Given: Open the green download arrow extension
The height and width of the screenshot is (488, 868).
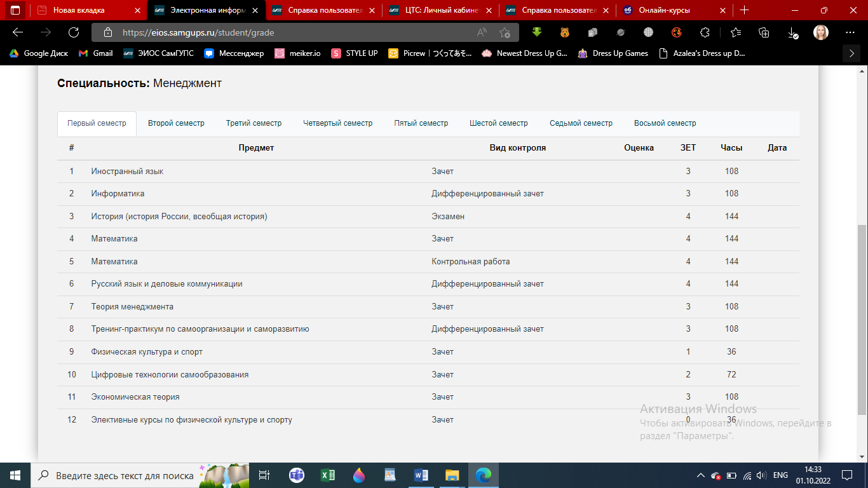Looking at the screenshot, I should (536, 32).
